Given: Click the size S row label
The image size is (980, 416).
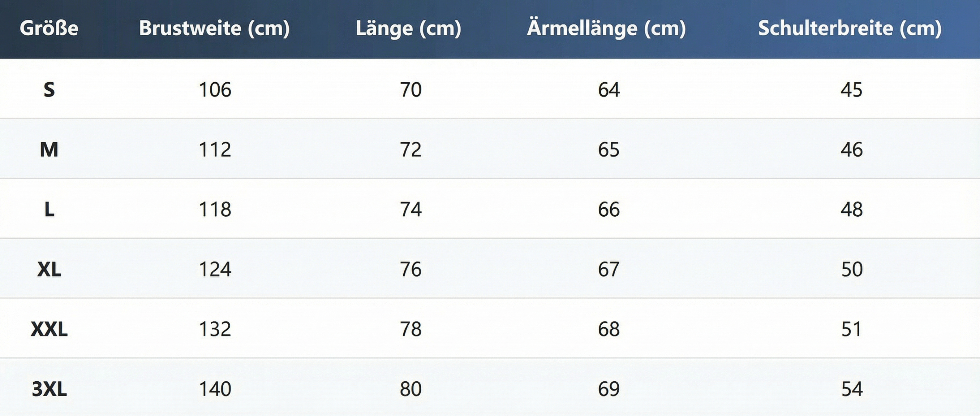Looking at the screenshot, I should point(49,90).
